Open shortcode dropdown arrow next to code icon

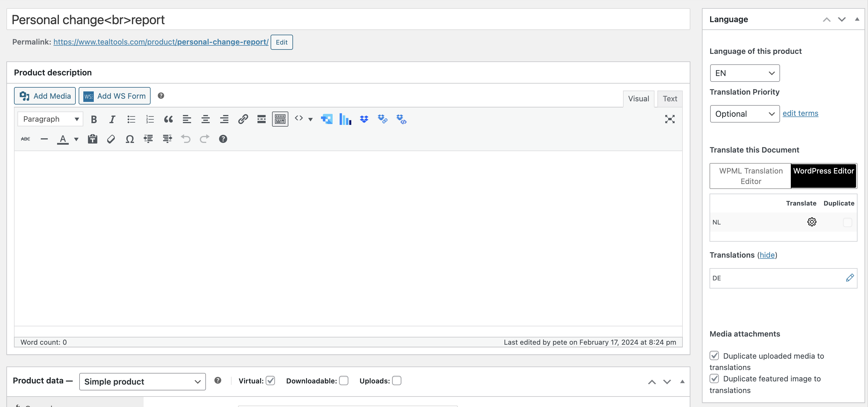tap(310, 120)
